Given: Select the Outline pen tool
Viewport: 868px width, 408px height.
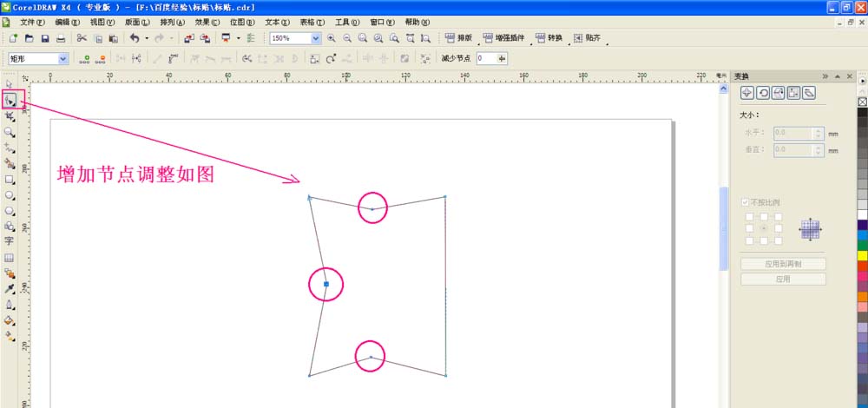Looking at the screenshot, I should [10, 305].
